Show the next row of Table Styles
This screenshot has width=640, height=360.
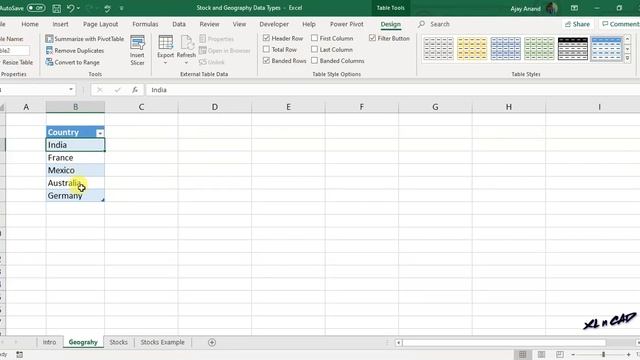point(628,49)
